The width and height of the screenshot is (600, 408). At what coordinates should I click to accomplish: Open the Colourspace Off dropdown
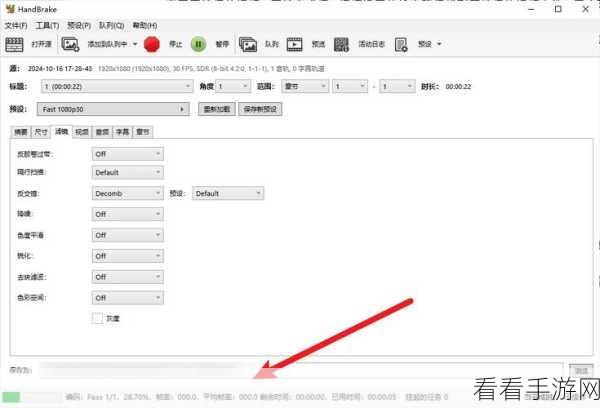point(128,298)
